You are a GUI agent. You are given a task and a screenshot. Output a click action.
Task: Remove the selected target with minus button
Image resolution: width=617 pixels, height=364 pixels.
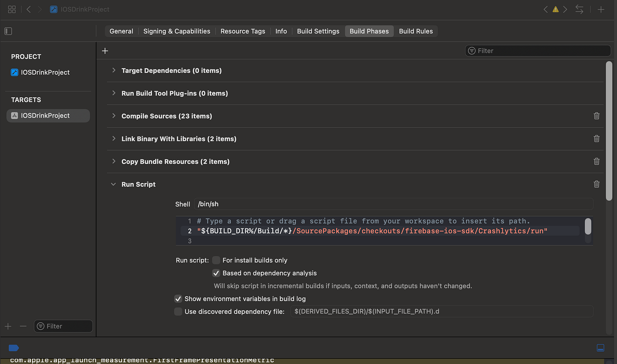(23, 326)
